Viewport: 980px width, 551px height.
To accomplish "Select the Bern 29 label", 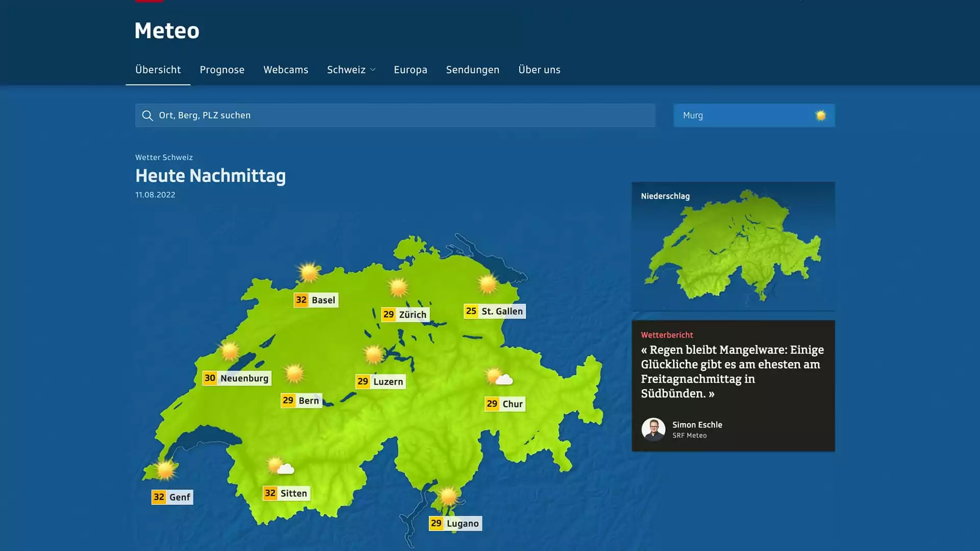I will click(301, 400).
